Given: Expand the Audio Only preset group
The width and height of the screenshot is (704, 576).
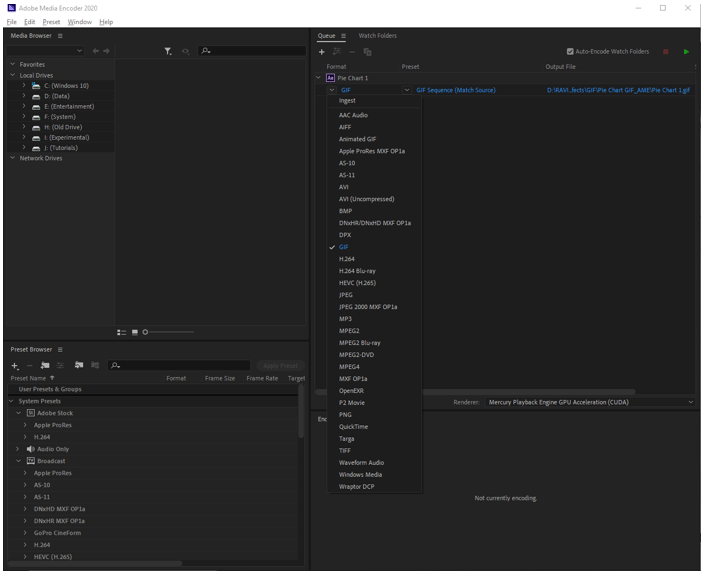Looking at the screenshot, I should pos(18,449).
